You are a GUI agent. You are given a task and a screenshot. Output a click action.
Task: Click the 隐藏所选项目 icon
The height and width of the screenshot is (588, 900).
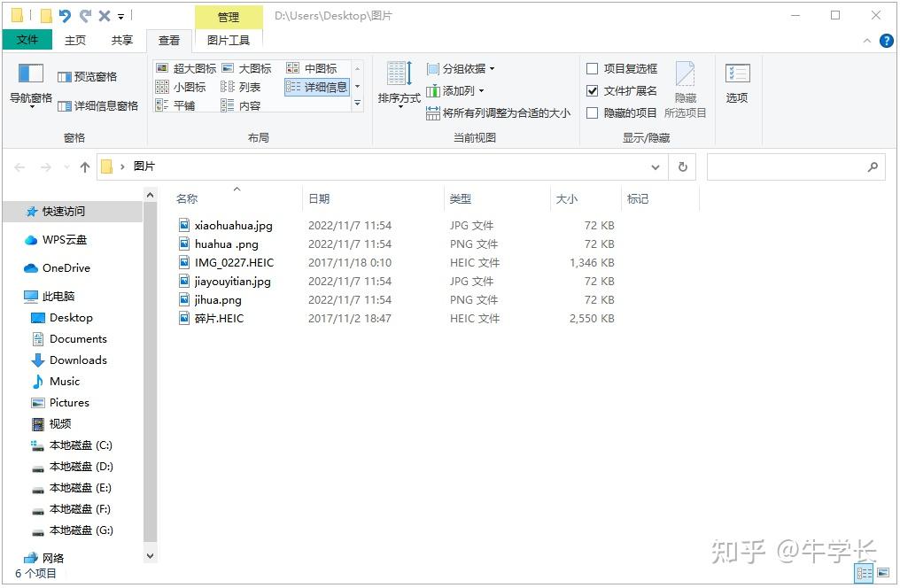tap(685, 87)
